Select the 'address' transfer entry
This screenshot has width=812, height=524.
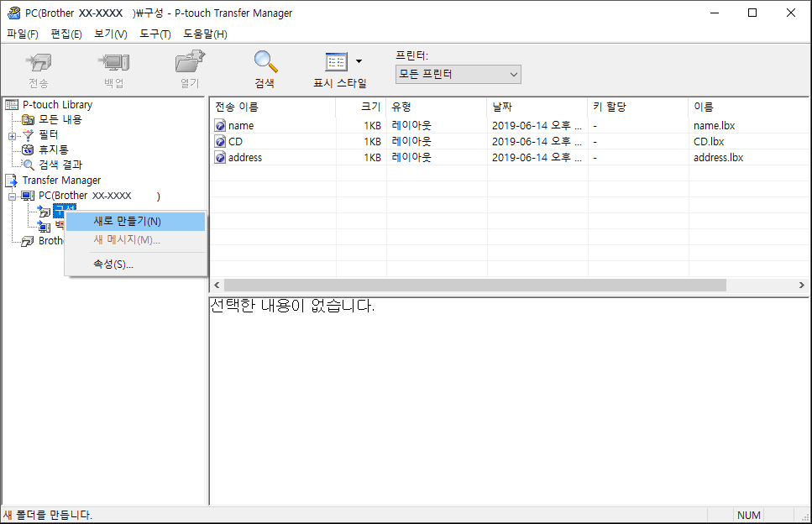245,157
